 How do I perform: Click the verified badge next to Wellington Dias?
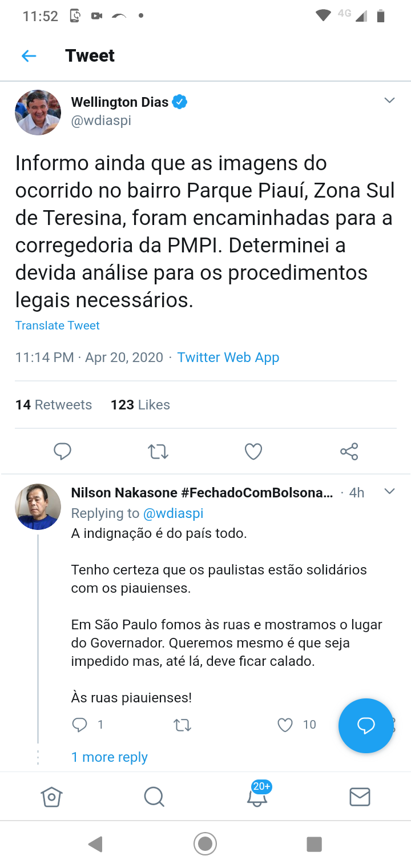click(x=179, y=102)
